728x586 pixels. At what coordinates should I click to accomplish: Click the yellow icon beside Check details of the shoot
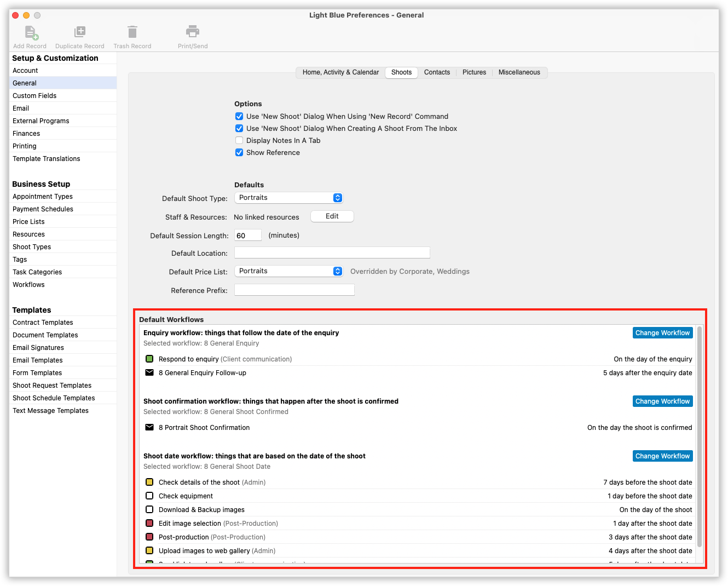[x=149, y=482]
